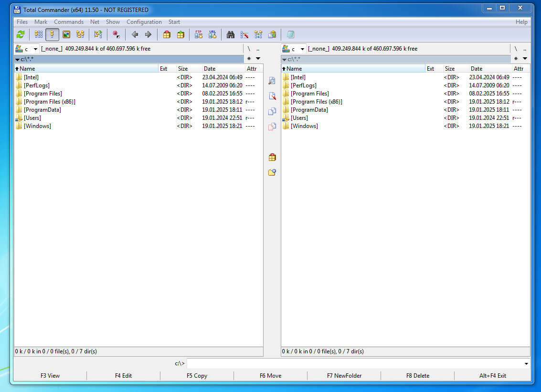
Task: Open the Commands menu
Action: pos(69,22)
